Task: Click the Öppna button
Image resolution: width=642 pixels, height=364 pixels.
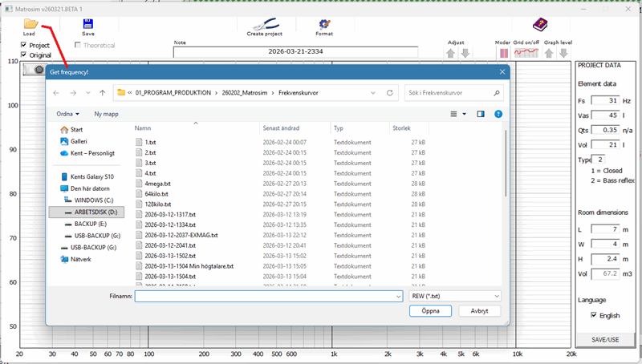Action: tap(430, 311)
